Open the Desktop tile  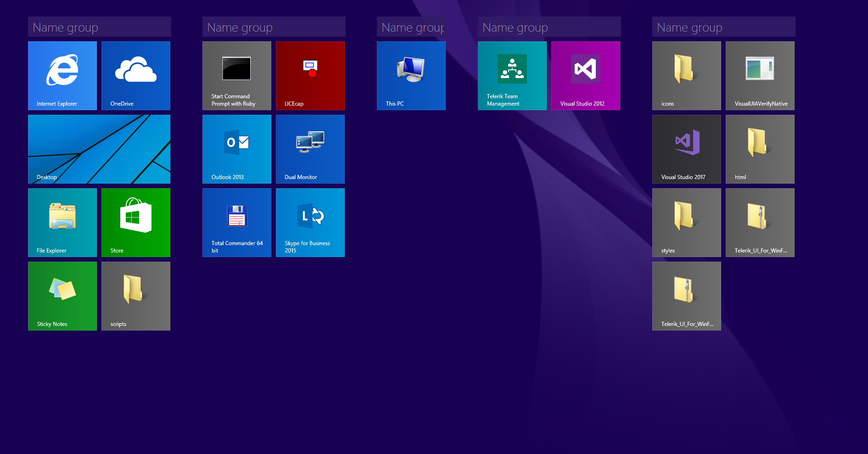coord(99,149)
